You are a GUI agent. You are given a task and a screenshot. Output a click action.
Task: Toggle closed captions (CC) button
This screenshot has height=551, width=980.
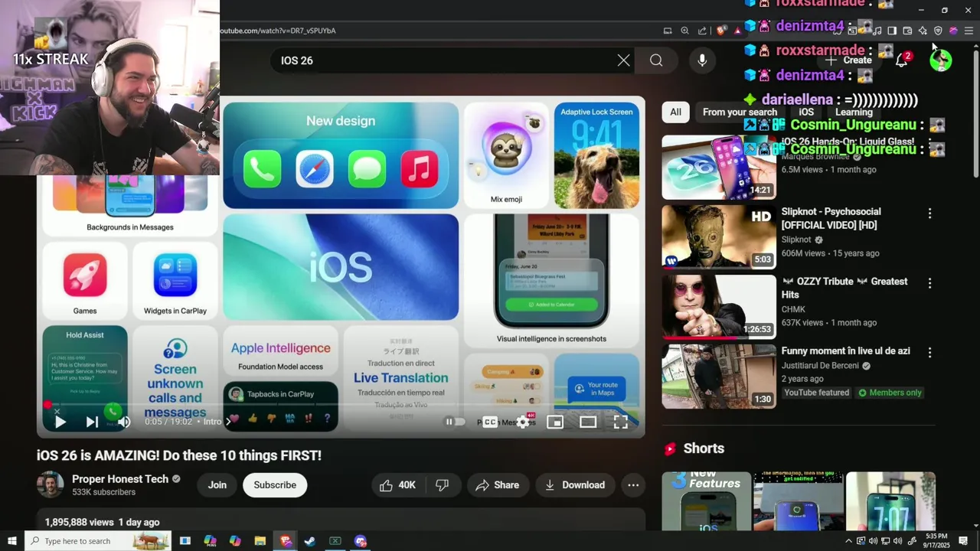click(x=490, y=422)
